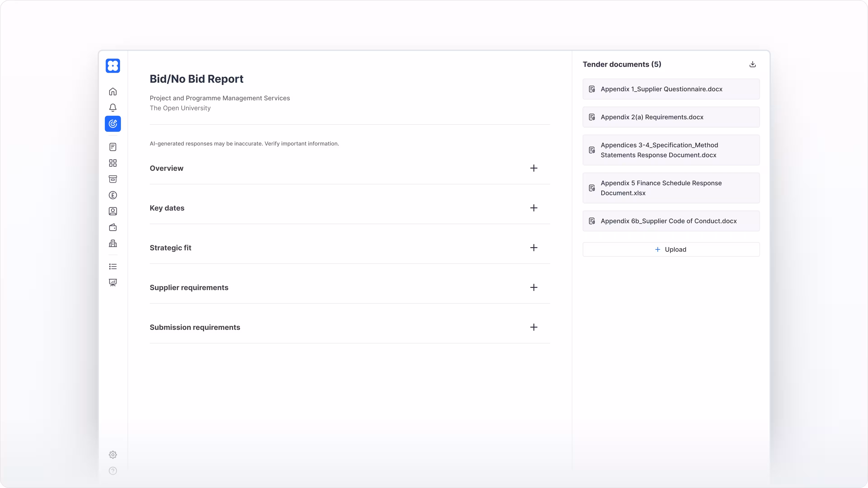The height and width of the screenshot is (488, 868).
Task: Click the four-squares grid icon in sidebar
Action: click(x=113, y=163)
